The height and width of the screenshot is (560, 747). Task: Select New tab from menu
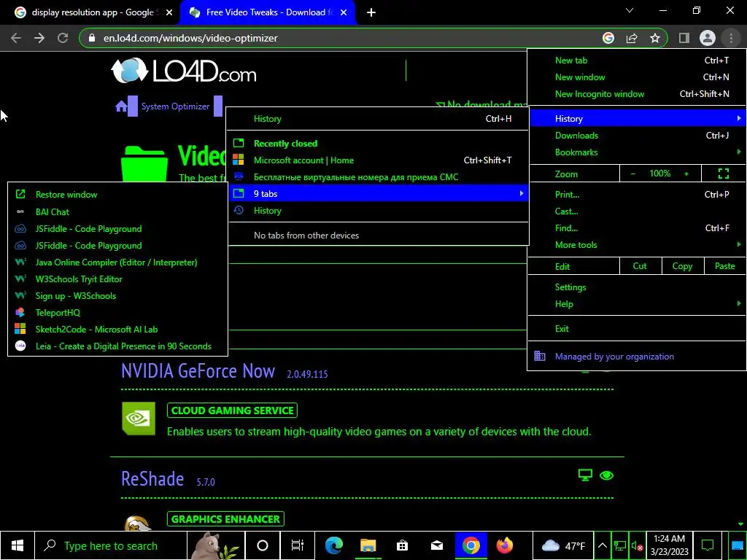point(637,61)
